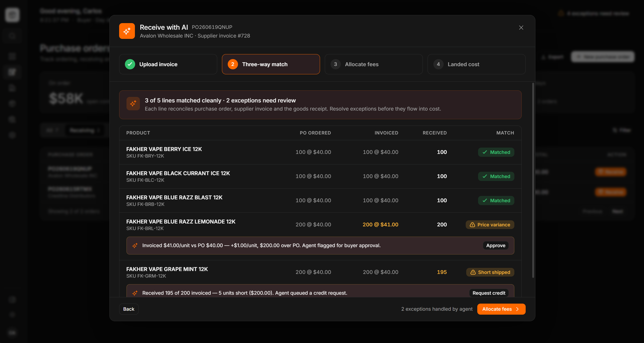Click Grape Mint PO ordered 200 @ $40.00
This screenshot has width=644, height=343.
[x=313, y=272]
